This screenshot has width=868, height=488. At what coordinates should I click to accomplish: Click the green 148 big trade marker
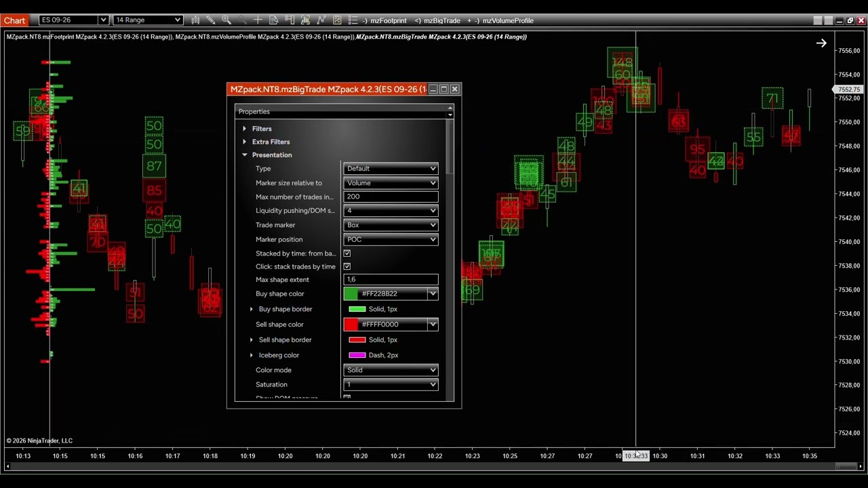click(622, 62)
